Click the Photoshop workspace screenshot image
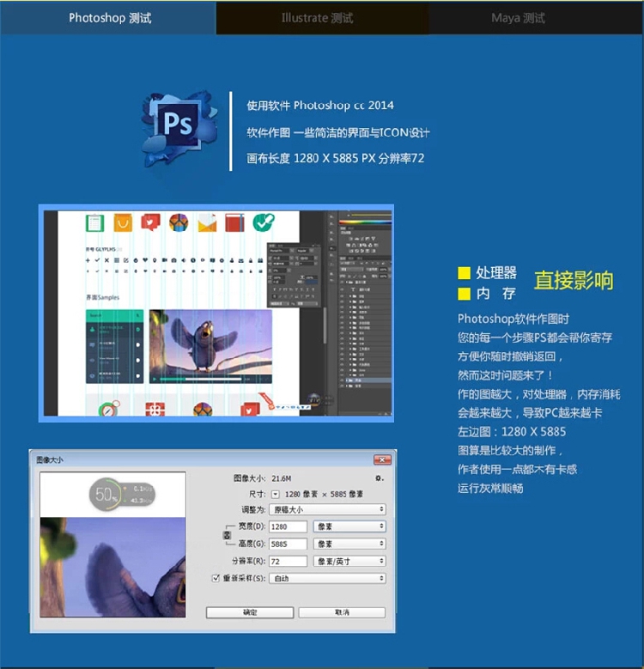644x669 pixels. click(216, 313)
